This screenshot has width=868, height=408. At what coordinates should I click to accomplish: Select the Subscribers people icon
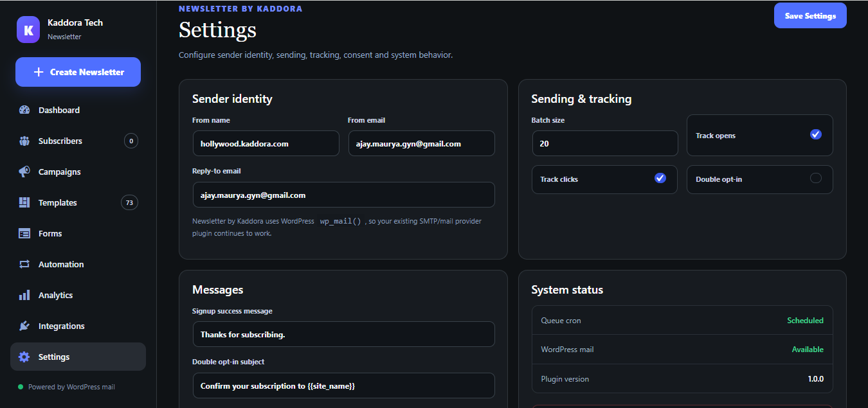tap(24, 141)
